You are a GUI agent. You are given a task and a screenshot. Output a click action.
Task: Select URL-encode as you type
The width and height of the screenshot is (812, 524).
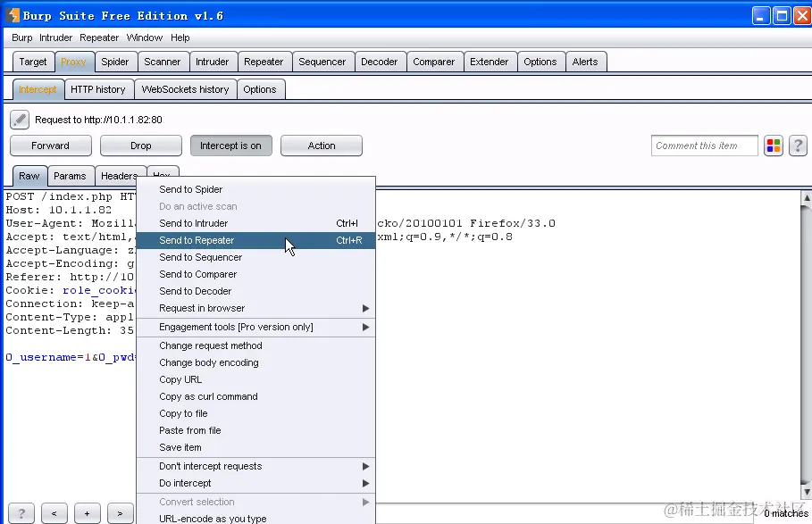coord(255,518)
